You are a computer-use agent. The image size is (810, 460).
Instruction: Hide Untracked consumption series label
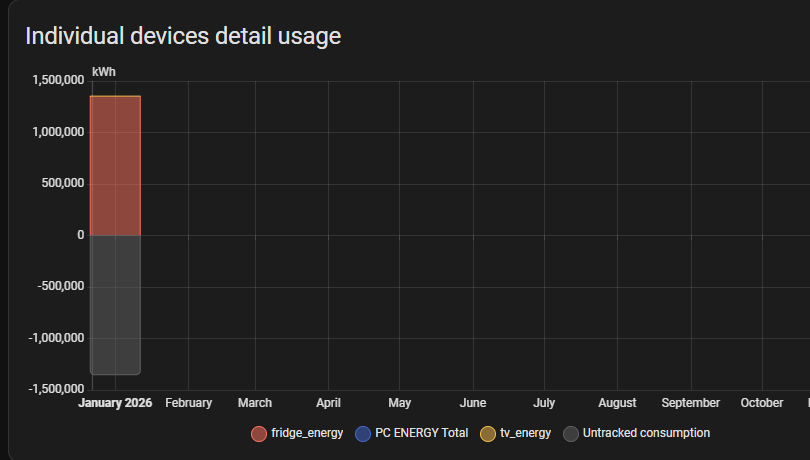(646, 434)
